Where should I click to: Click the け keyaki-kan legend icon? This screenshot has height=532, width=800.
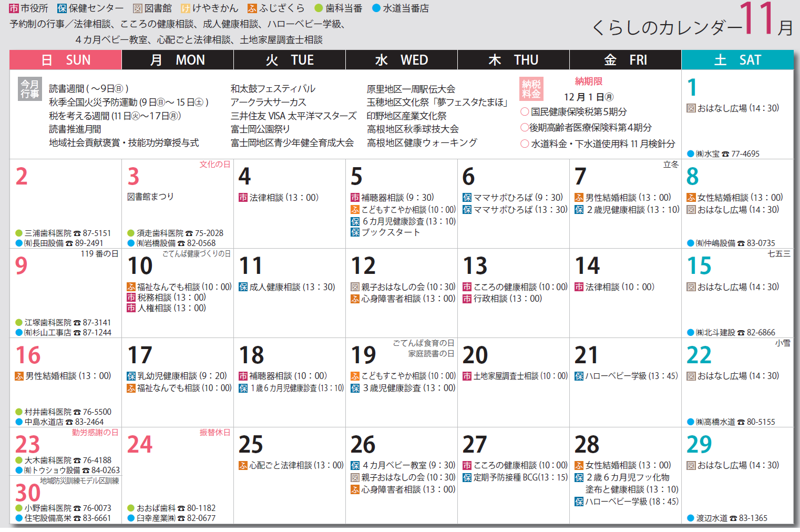pos(186,8)
